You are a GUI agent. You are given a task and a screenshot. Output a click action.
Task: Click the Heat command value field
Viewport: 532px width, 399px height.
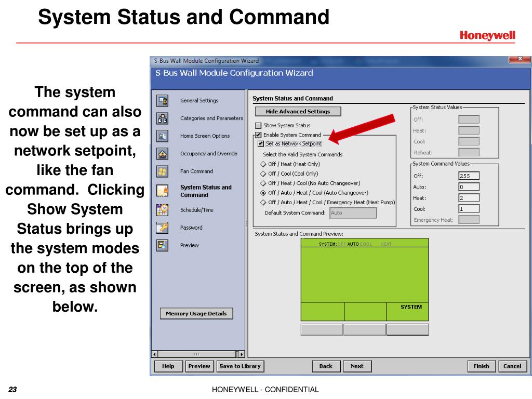pyautogui.click(x=469, y=198)
